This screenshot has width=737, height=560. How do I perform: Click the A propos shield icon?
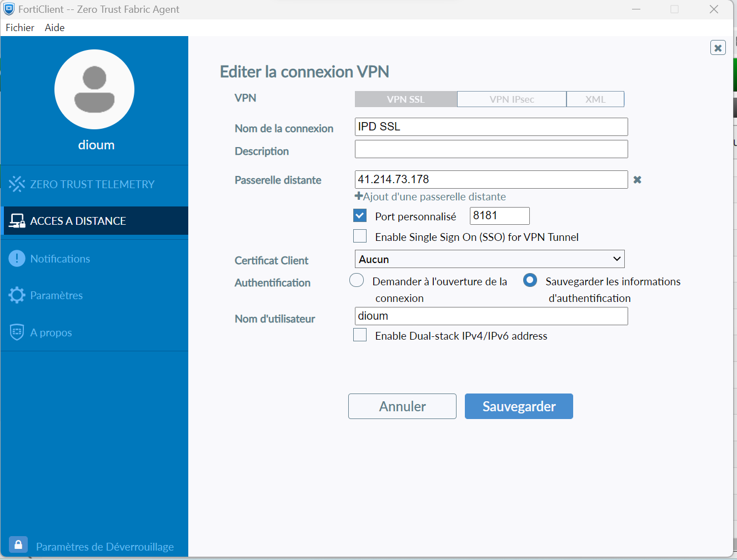pos(17,332)
